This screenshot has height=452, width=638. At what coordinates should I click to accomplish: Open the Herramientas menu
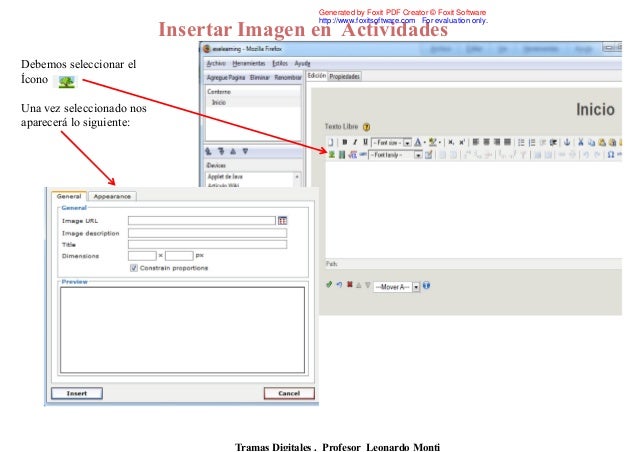249,63
